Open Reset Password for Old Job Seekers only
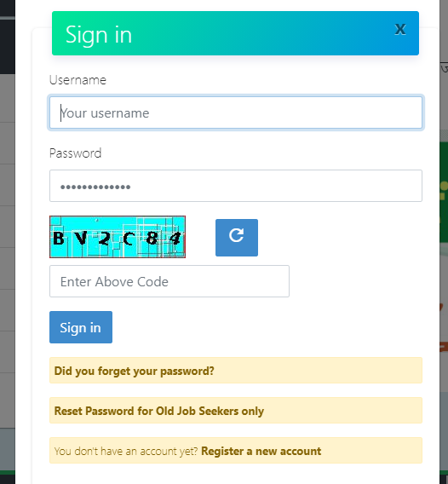 click(159, 411)
